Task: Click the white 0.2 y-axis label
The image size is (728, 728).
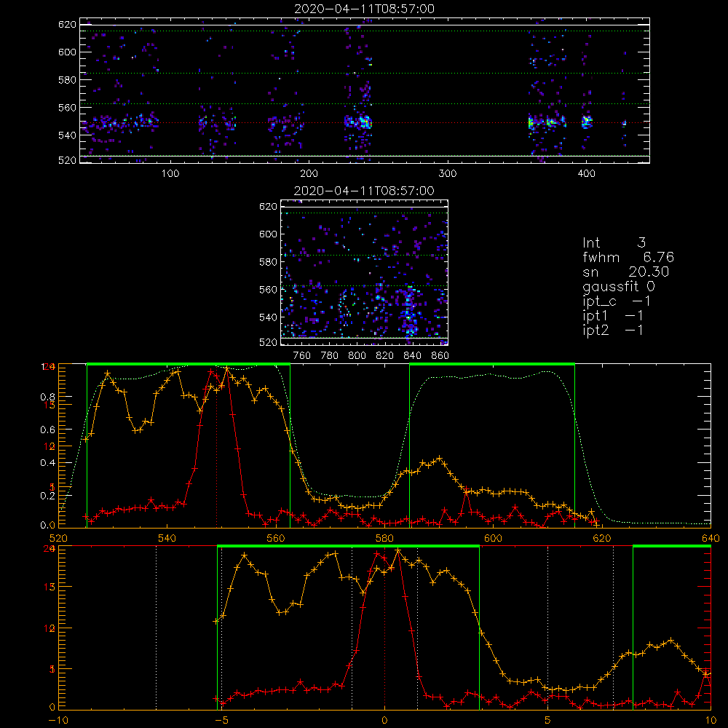Action: [x=48, y=496]
